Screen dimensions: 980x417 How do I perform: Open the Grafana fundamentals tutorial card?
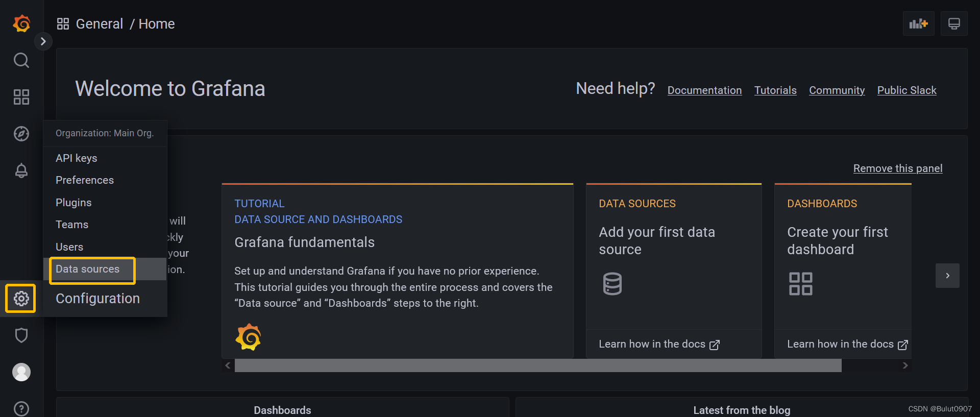pyautogui.click(x=398, y=271)
